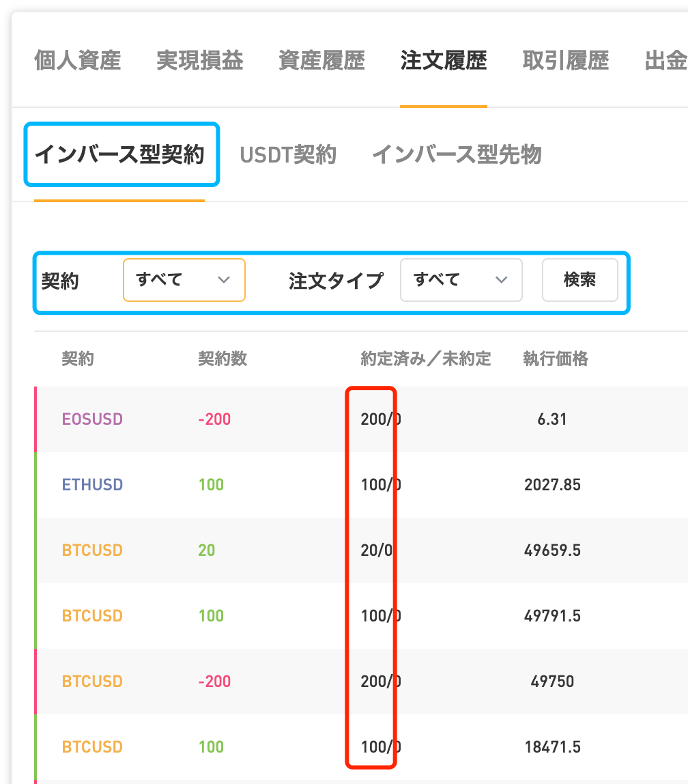Click the chevron arrow in 契約 dropdown
Image resolution: width=688 pixels, height=784 pixels.
click(x=224, y=280)
